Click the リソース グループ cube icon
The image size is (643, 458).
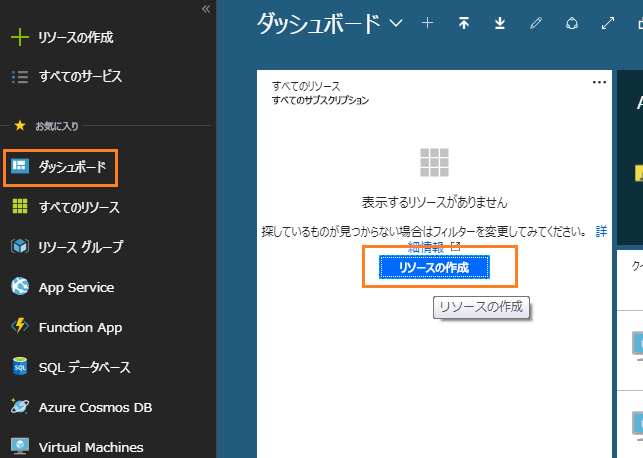20,246
